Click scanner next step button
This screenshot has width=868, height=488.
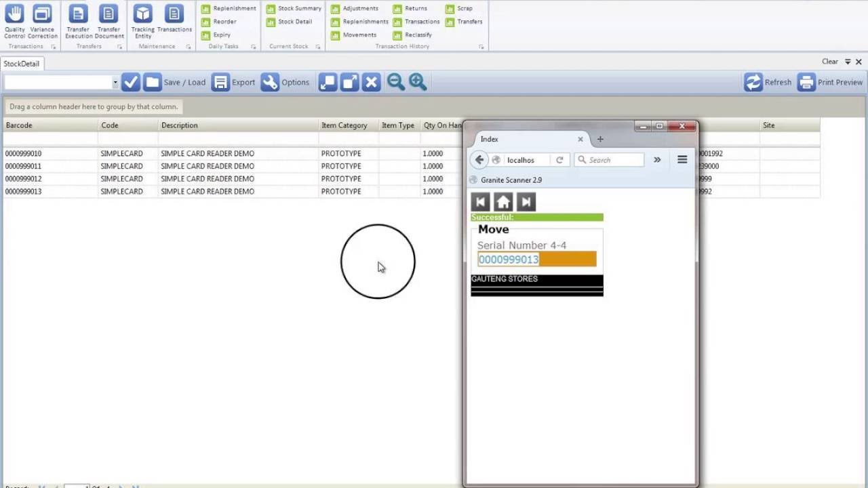[526, 202]
